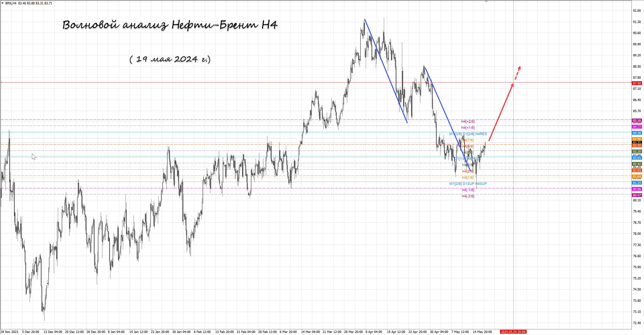Select the W1[2/8] D1SUP H4SUP label

click(468, 184)
